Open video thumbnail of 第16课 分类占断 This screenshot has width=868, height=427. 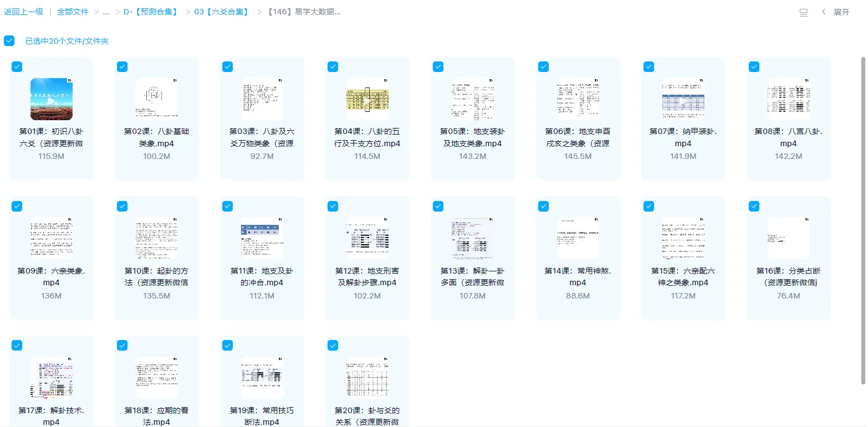click(789, 239)
